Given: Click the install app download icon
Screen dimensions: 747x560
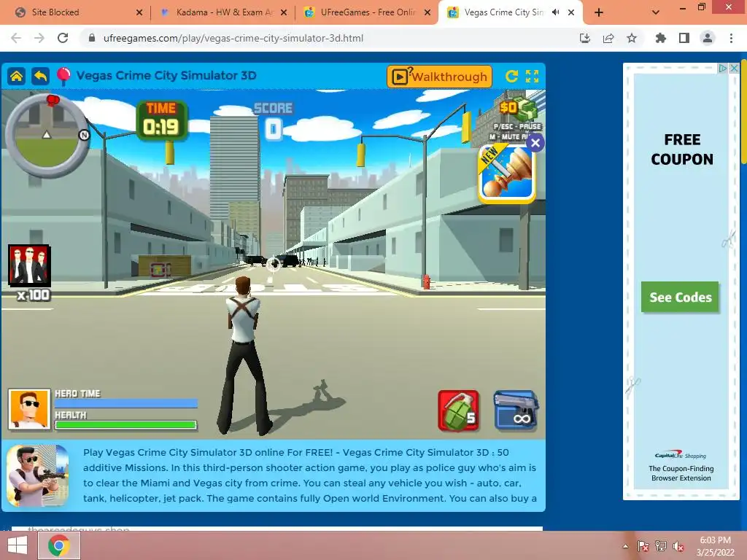Looking at the screenshot, I should [584, 38].
